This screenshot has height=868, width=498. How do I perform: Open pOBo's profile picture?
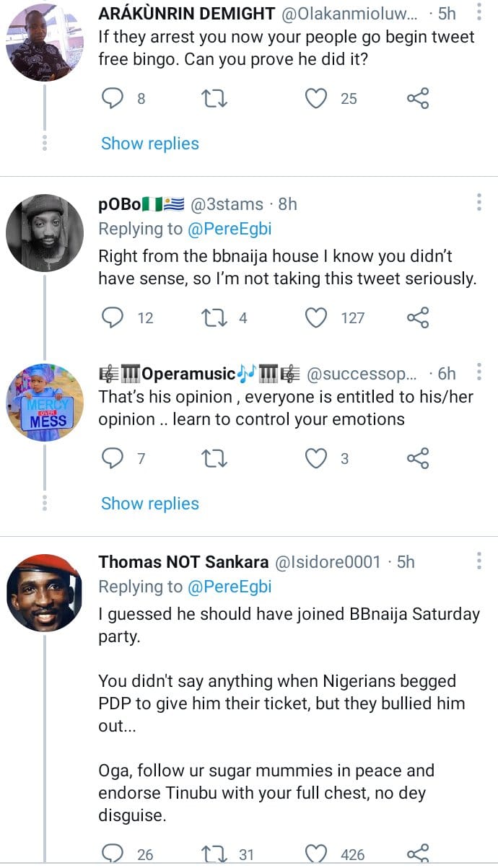[45, 233]
